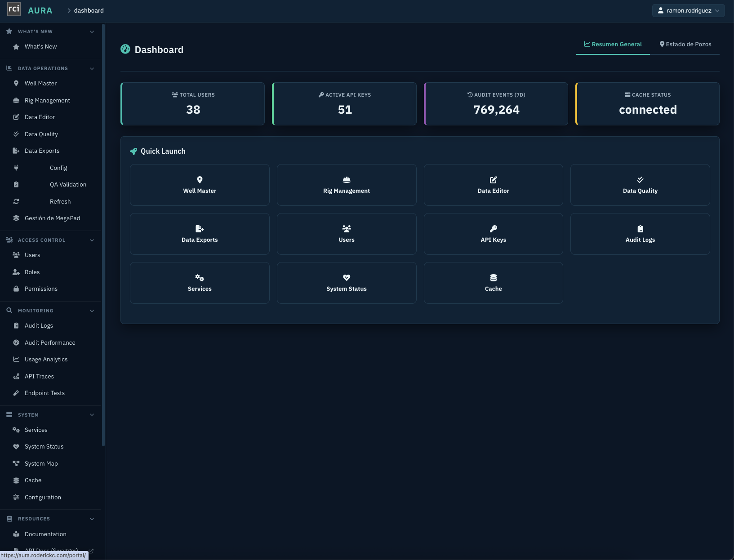
Task: Click the Data Editor pencil icon in sidebar
Action: click(x=16, y=117)
